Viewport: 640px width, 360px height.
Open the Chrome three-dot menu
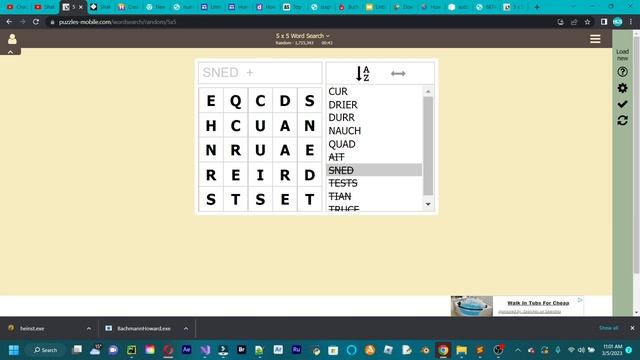click(631, 22)
